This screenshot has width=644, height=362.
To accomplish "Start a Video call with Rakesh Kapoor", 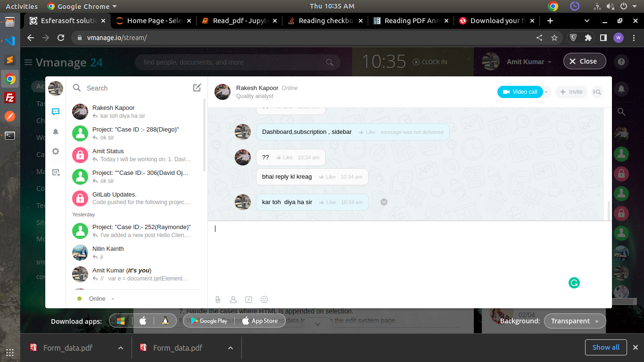I will pos(520,92).
